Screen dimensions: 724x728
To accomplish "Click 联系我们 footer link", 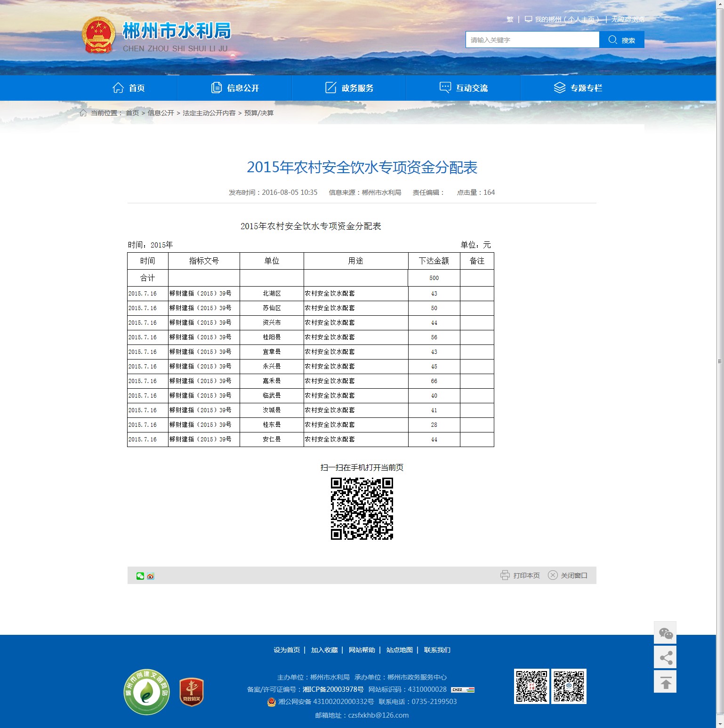I will (x=437, y=650).
